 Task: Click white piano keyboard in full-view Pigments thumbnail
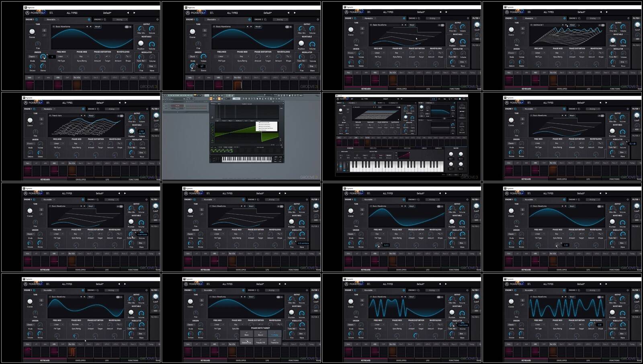(x=397, y=166)
